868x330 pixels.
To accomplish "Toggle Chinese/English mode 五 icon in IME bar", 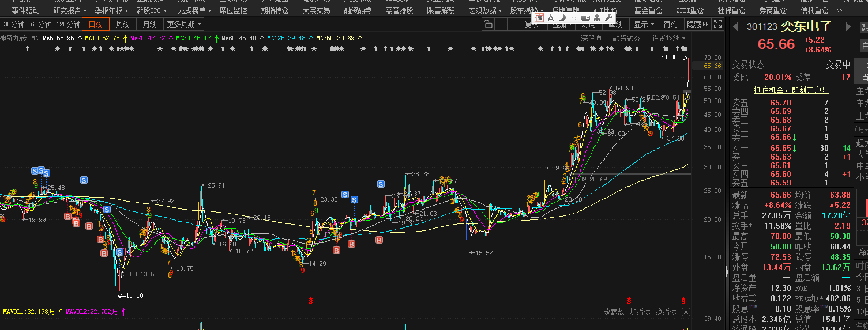I will pos(539,18).
